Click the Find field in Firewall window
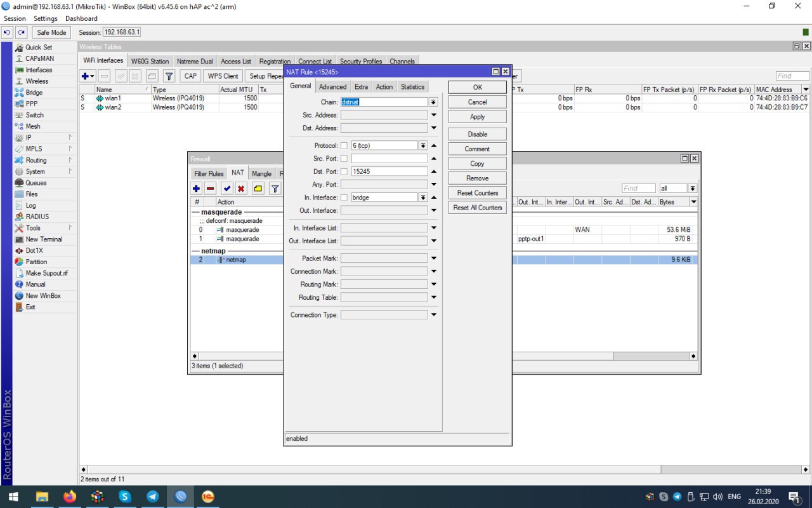 638,189
